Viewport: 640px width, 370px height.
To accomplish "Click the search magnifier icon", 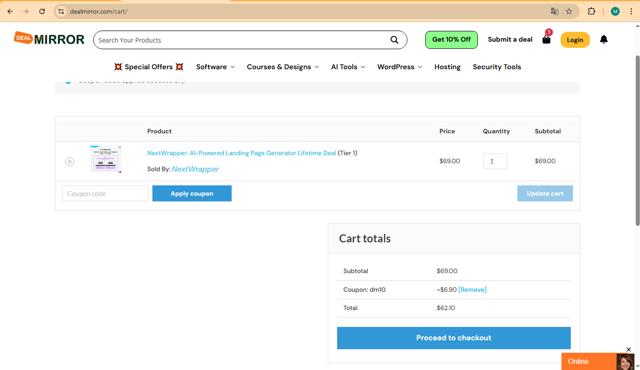I will coord(394,40).
